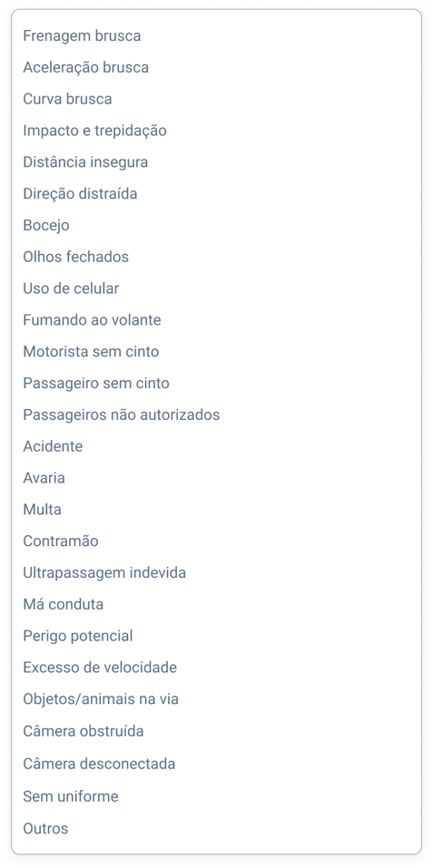Viewport: 433px width, 868px height.
Task: Select the Bocejo event type
Action: [216, 225]
